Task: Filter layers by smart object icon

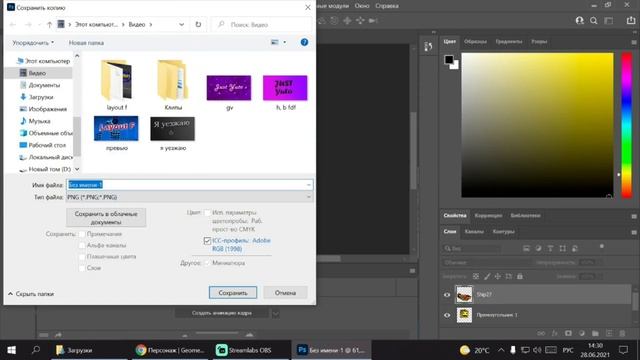Action: (575, 248)
